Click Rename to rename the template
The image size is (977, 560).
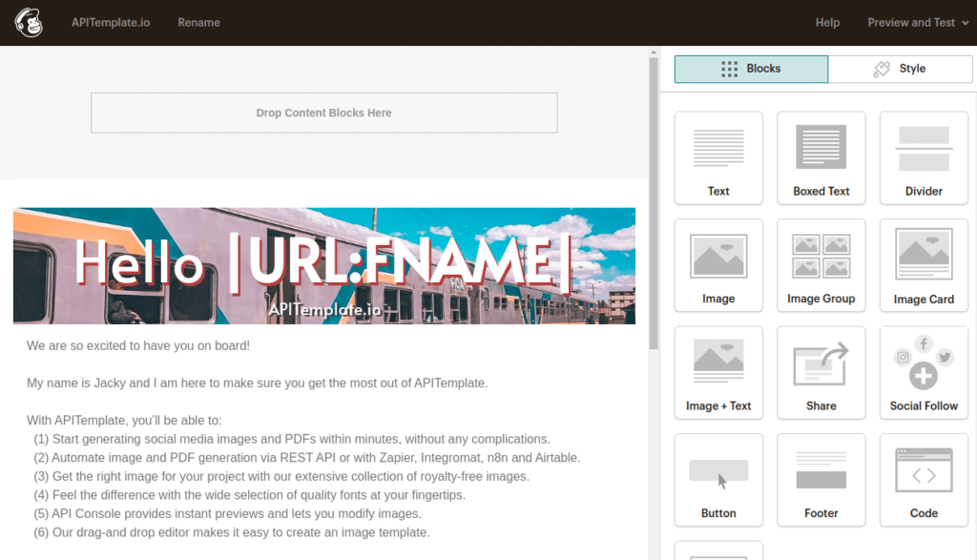coord(198,22)
